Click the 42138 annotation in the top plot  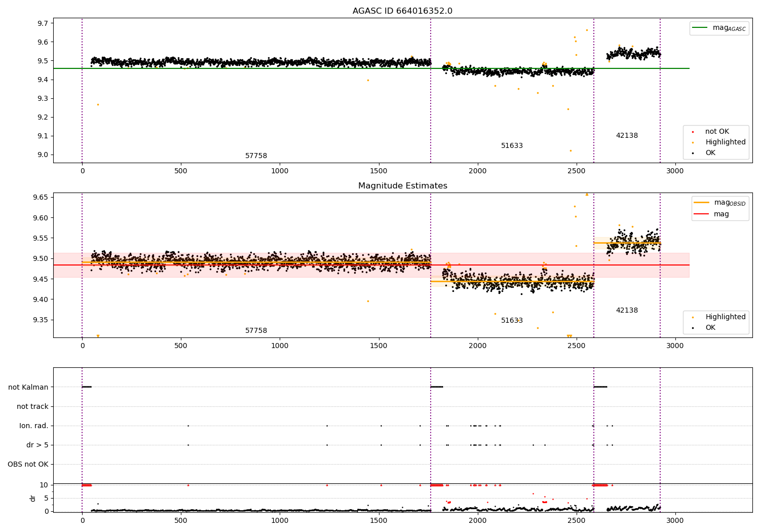point(627,136)
